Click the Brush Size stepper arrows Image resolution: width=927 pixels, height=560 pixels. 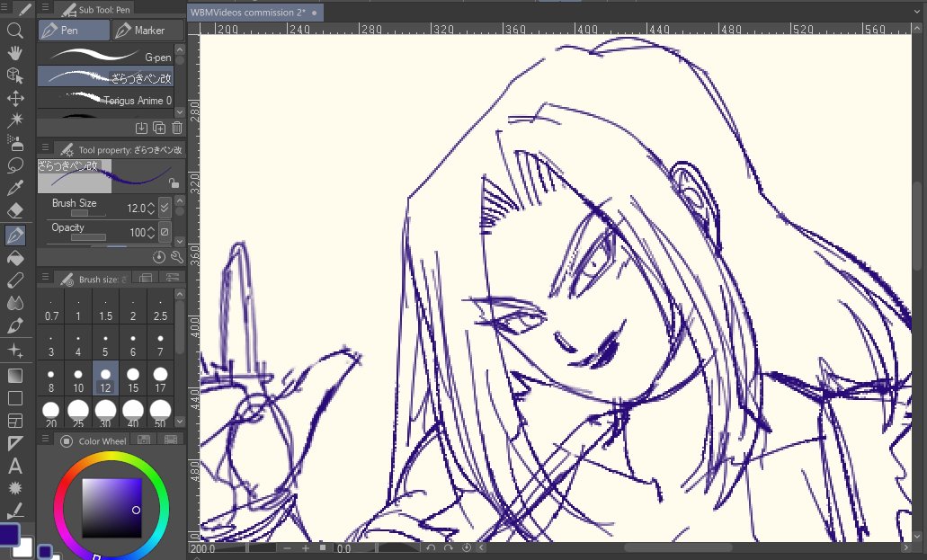151,209
